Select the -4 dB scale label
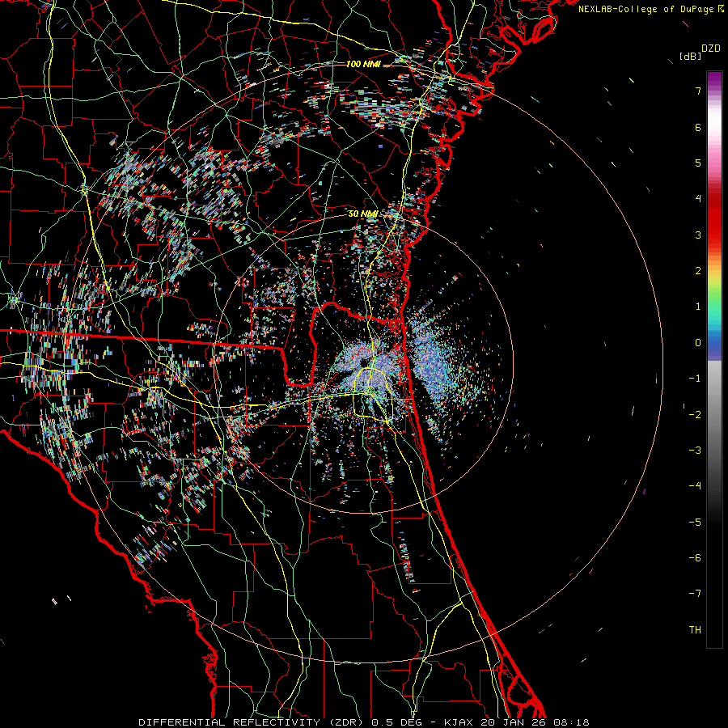This screenshot has width=728, height=728. click(695, 486)
